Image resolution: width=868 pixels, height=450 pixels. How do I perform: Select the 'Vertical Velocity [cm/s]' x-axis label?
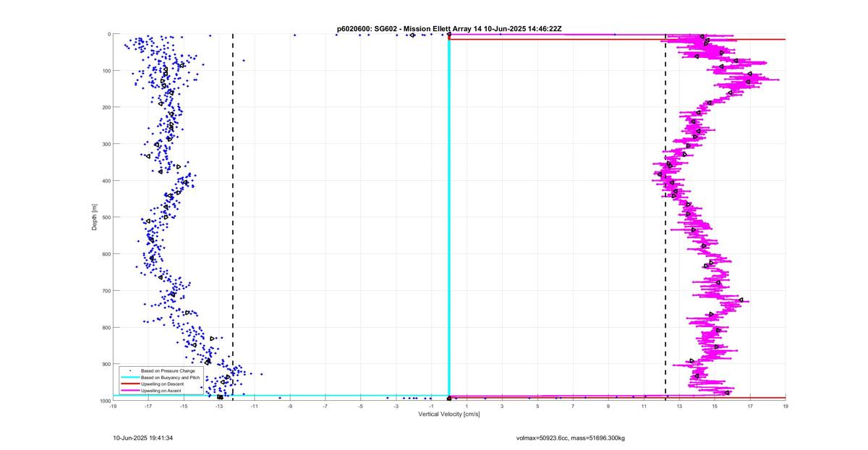(x=449, y=414)
